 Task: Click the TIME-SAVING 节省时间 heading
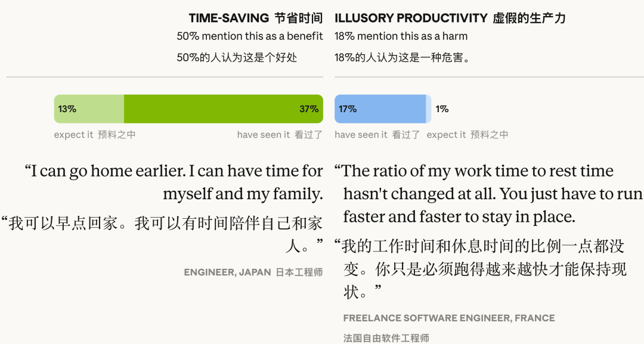coord(256,18)
